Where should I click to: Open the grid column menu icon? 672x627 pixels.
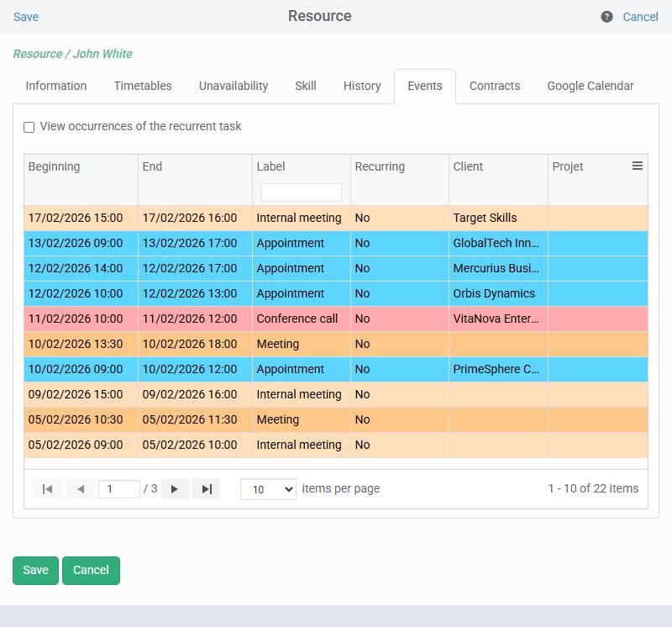638,166
